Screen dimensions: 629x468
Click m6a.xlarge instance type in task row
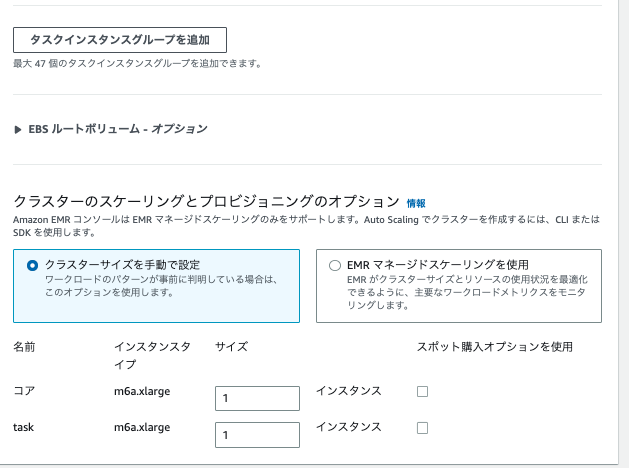(x=142, y=427)
